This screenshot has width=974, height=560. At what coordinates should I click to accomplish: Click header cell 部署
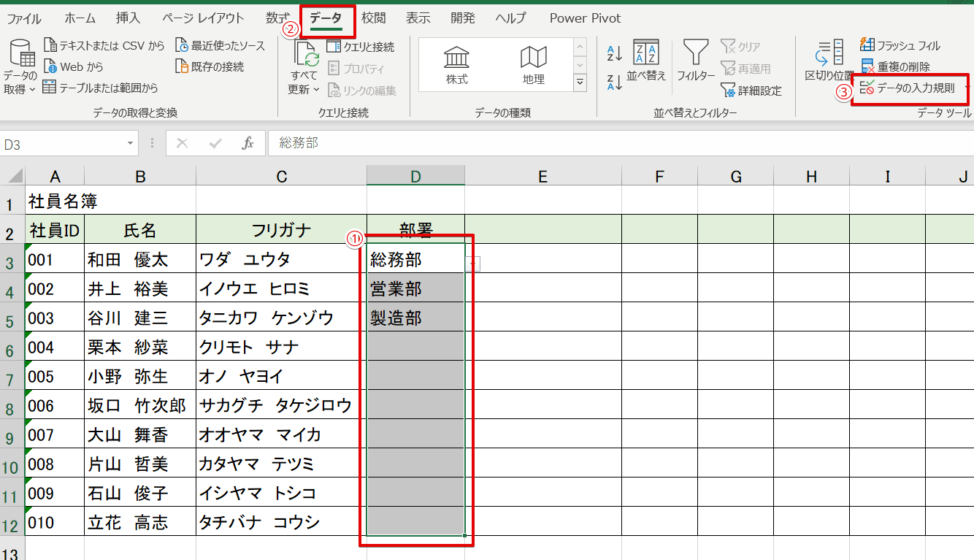coord(415,229)
